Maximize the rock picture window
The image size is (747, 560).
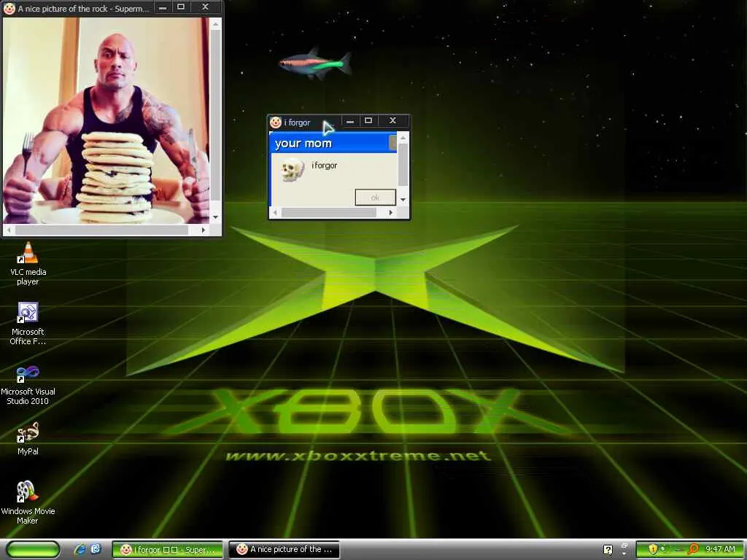coord(181,7)
